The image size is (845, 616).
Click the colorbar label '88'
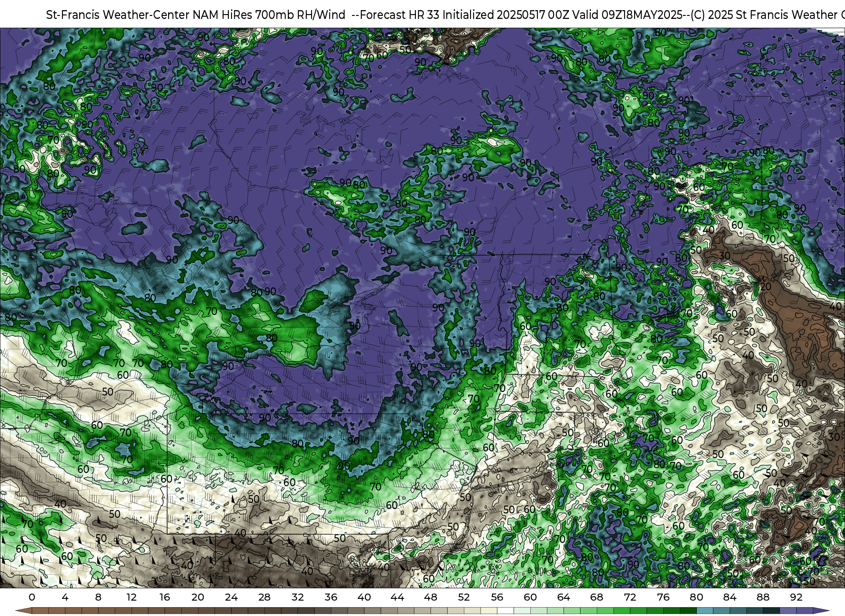coord(763,597)
